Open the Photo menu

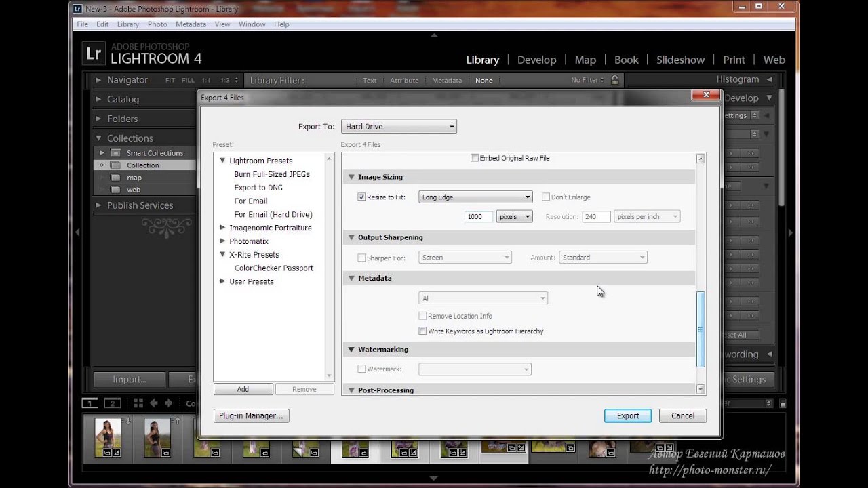pos(157,24)
